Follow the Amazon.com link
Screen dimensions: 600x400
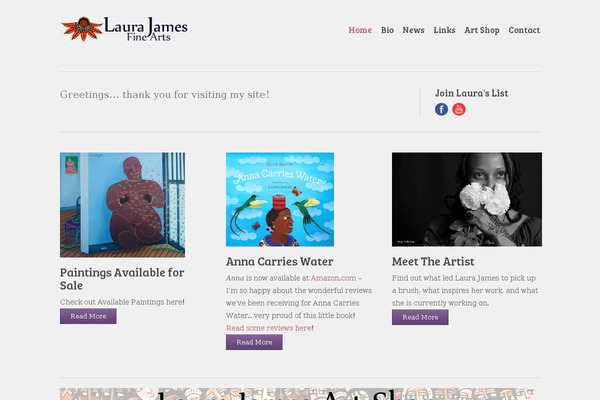point(333,278)
